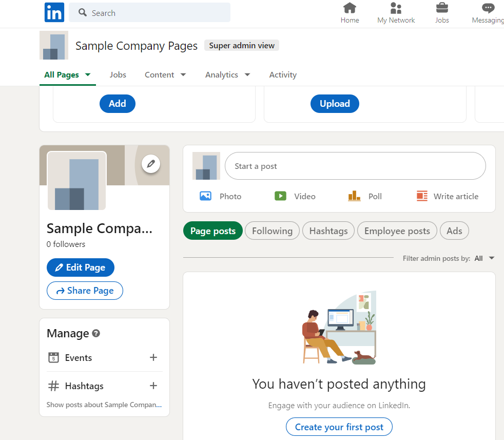Click the Start a post field
This screenshot has width=504, height=440.
coord(355,166)
